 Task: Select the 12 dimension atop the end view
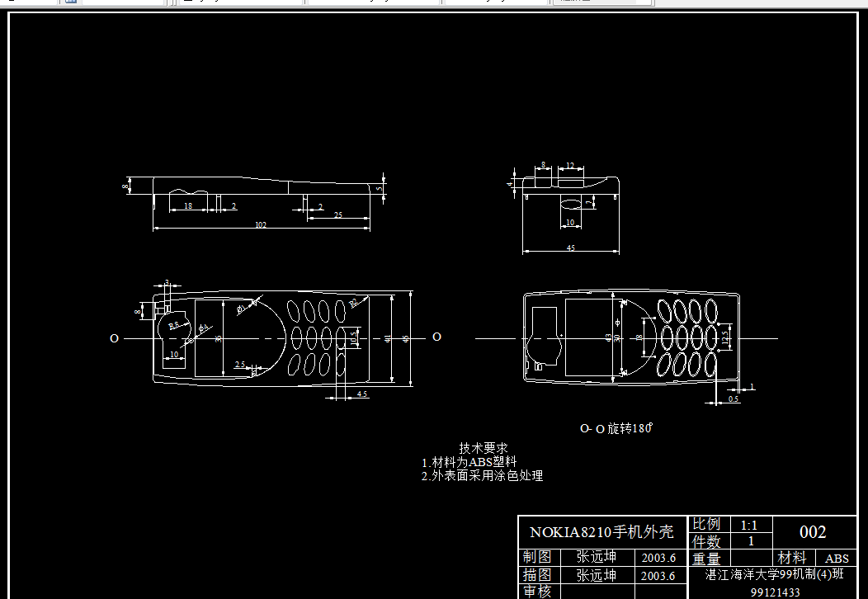571,166
